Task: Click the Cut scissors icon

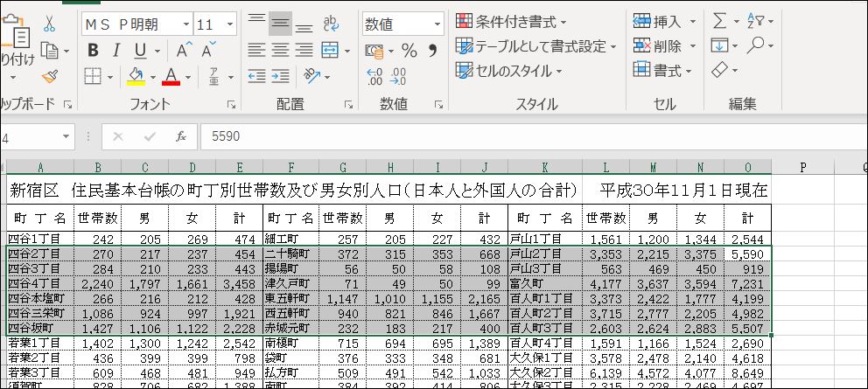Action: pyautogui.click(x=49, y=24)
